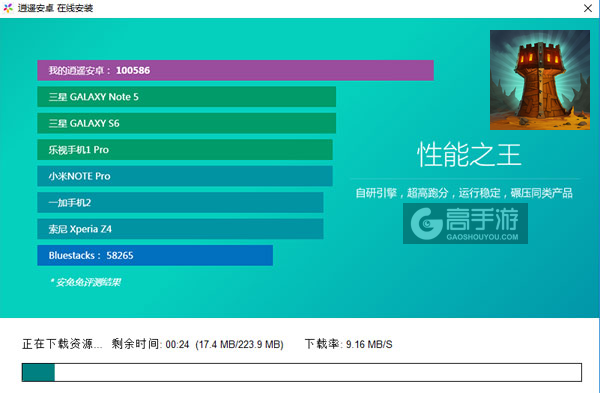Click the 逍遥安卓 app logo in title bar
This screenshot has width=600, height=393.
[x=8, y=8]
